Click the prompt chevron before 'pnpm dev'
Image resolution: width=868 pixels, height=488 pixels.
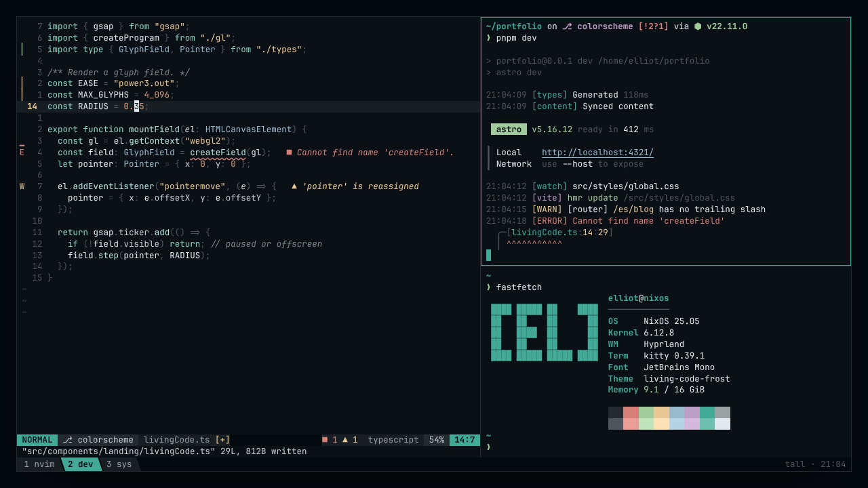(488, 38)
